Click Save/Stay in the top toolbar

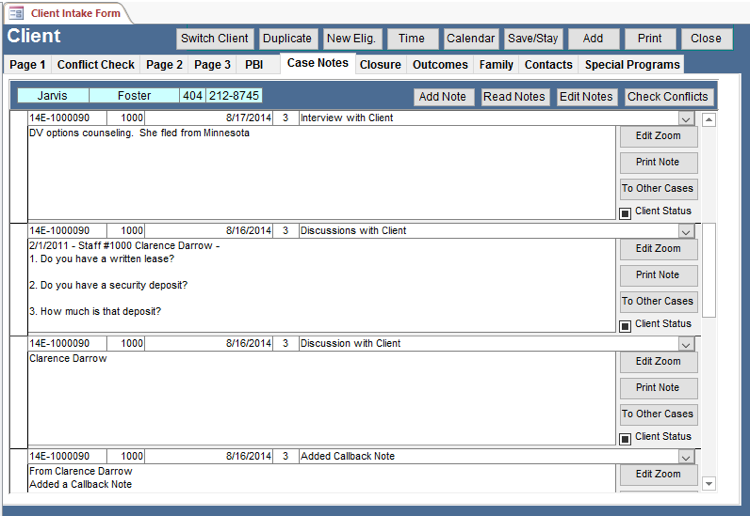(x=534, y=39)
